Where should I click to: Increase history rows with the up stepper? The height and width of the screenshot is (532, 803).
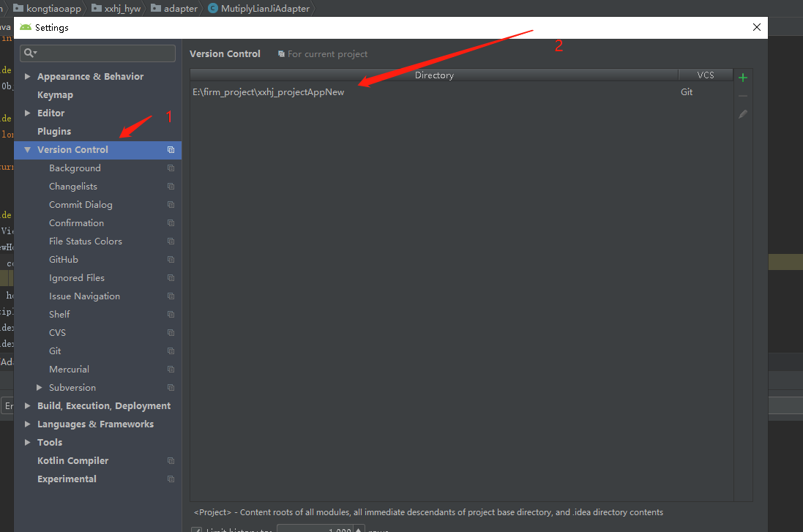tap(356, 527)
